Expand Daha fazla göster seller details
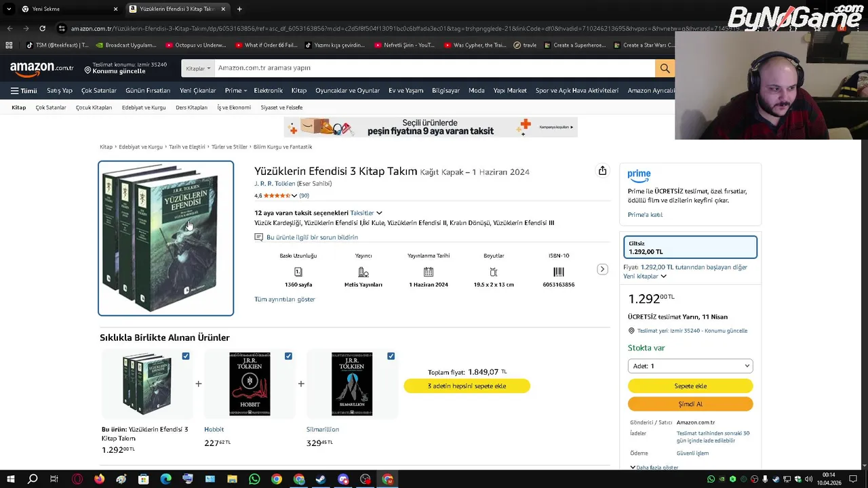Screen dimensions: 868x488 coord(654,467)
